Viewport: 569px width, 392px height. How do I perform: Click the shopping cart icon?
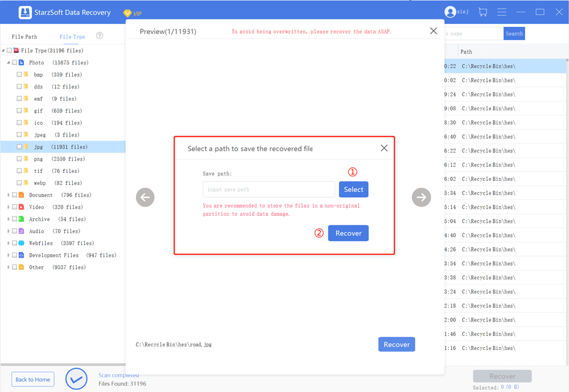(x=483, y=12)
